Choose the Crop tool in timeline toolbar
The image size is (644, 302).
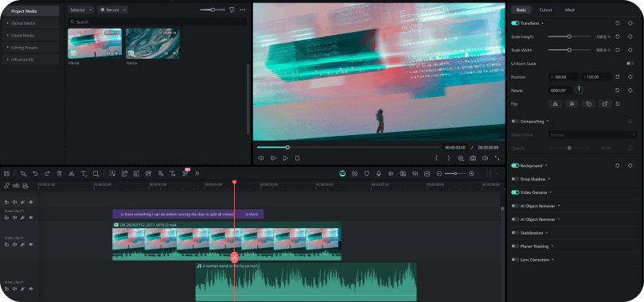[x=96, y=174]
